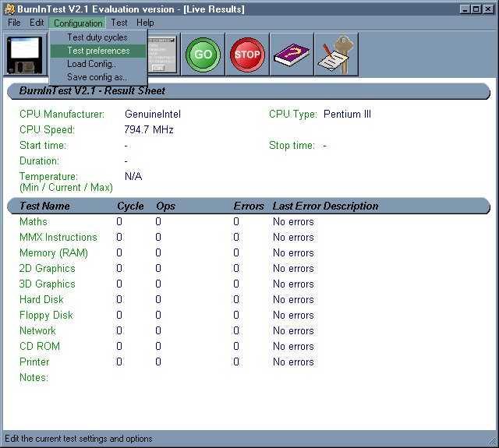Choose Test preferences from the menu

pyautogui.click(x=98, y=51)
